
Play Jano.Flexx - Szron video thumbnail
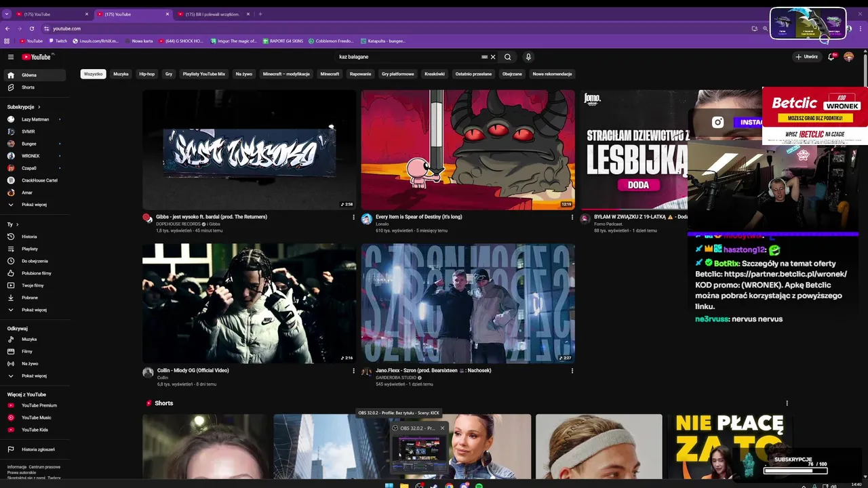tap(468, 304)
